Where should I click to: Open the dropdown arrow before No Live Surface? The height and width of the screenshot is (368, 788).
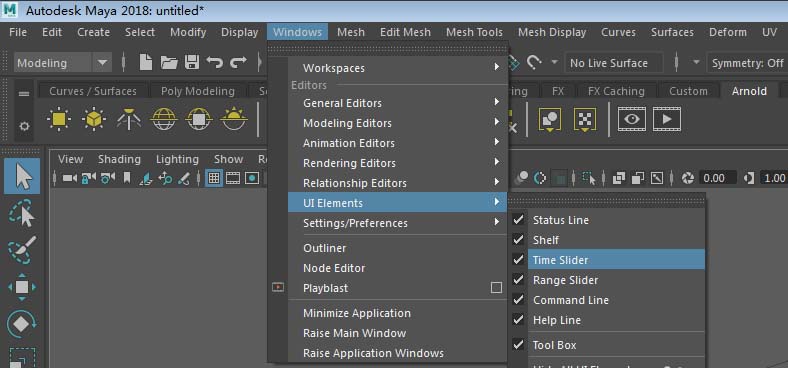(x=554, y=62)
